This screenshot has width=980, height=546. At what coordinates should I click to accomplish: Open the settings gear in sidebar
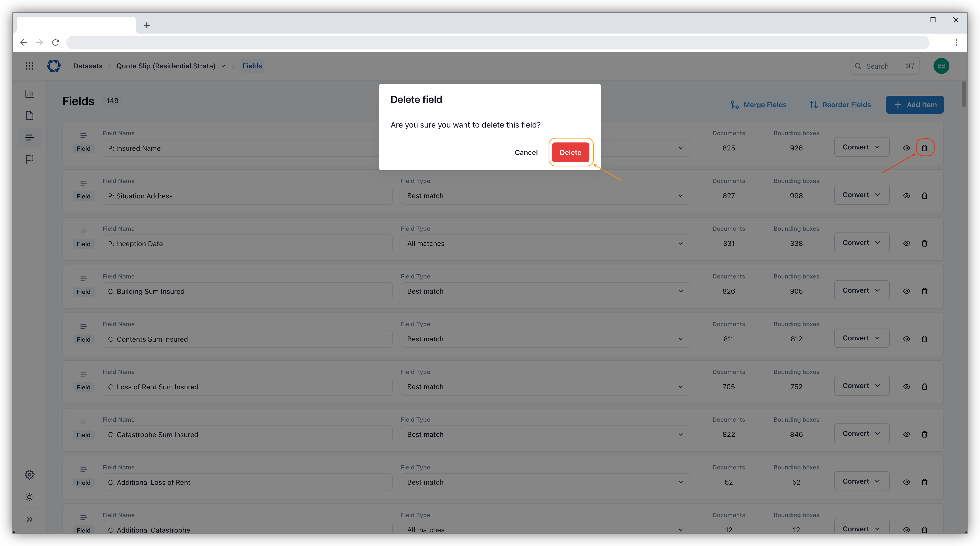(x=29, y=474)
